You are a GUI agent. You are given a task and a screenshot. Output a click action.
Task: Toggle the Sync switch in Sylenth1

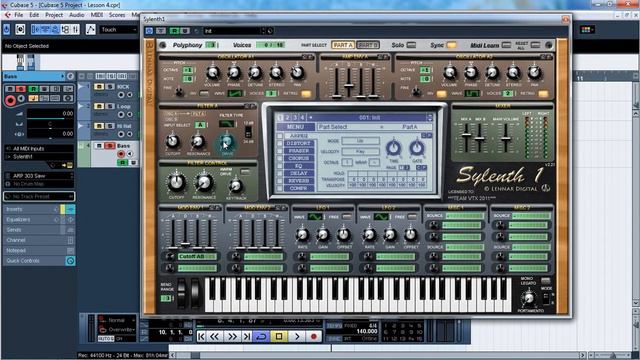click(x=451, y=45)
